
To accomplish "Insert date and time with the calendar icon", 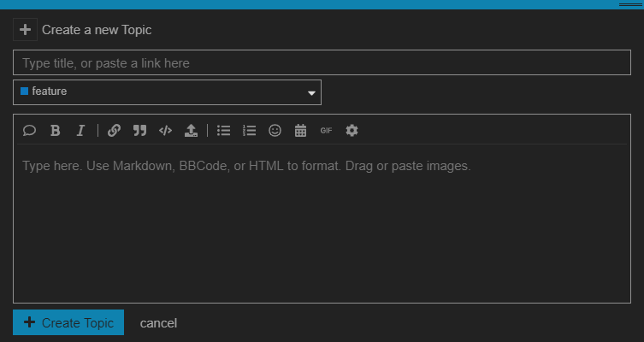I will [x=301, y=131].
